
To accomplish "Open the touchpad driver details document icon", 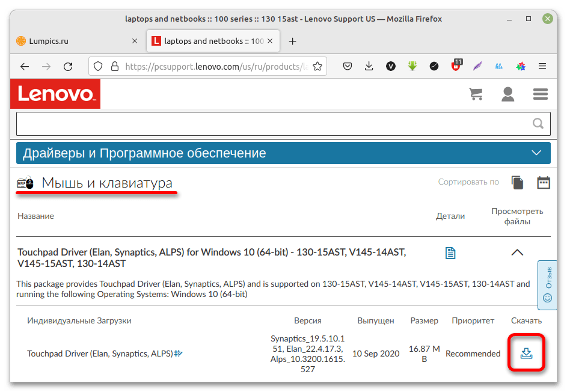I will (450, 253).
